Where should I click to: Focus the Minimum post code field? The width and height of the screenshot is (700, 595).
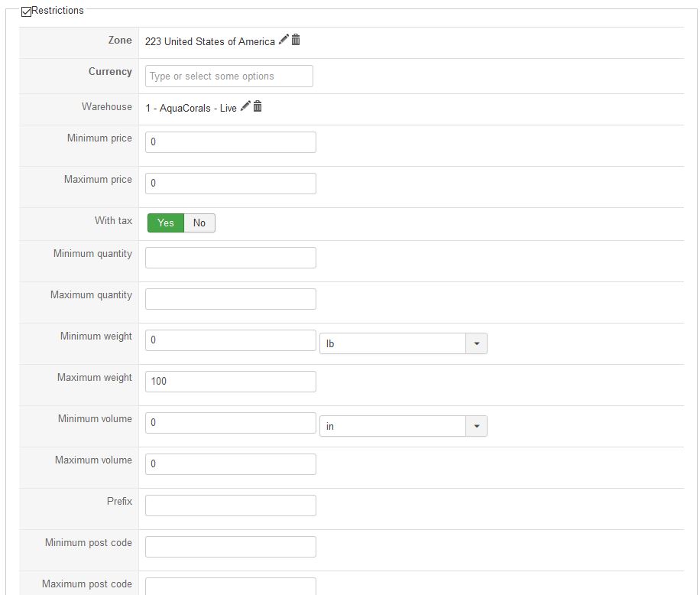[x=230, y=547]
